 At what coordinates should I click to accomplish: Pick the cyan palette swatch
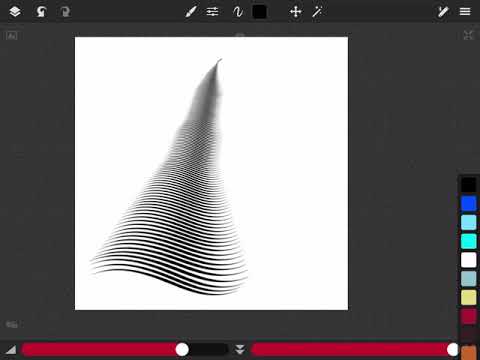(x=469, y=241)
